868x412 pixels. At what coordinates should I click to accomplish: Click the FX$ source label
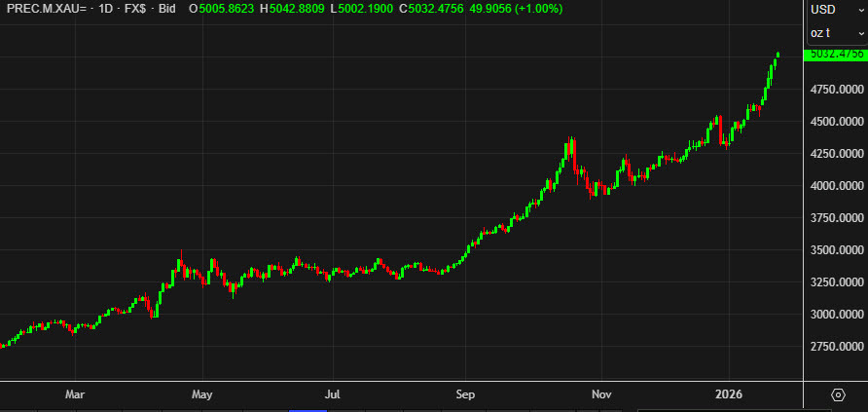[132, 8]
